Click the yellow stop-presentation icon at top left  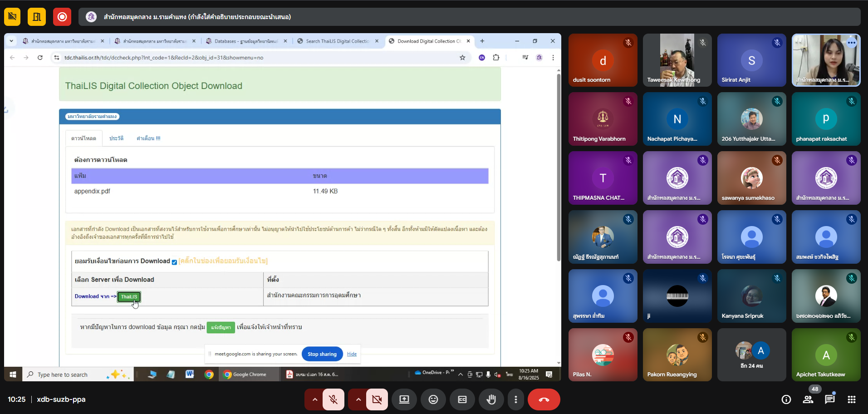coord(12,17)
